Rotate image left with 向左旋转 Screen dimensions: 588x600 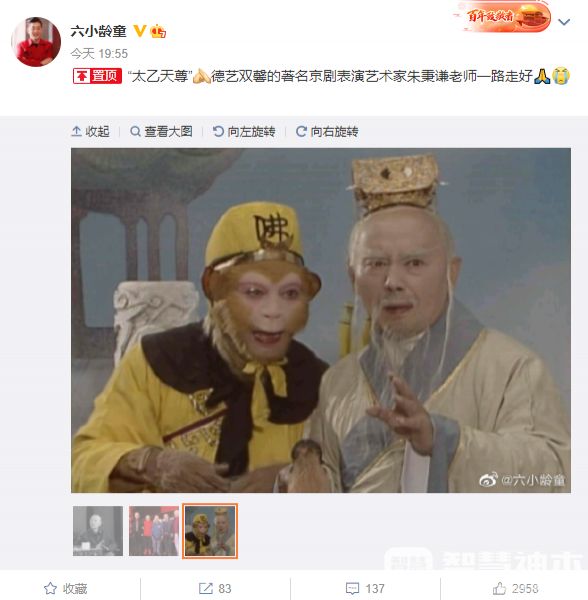[244, 132]
